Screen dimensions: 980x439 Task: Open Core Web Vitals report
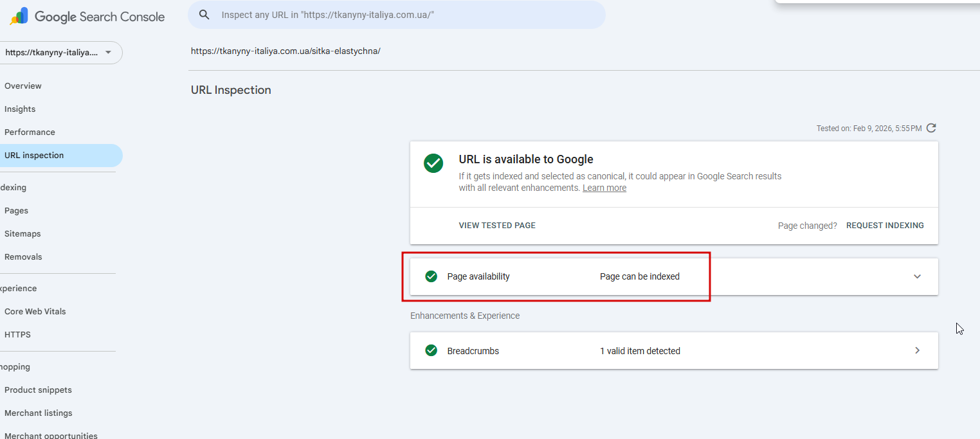coord(35,312)
